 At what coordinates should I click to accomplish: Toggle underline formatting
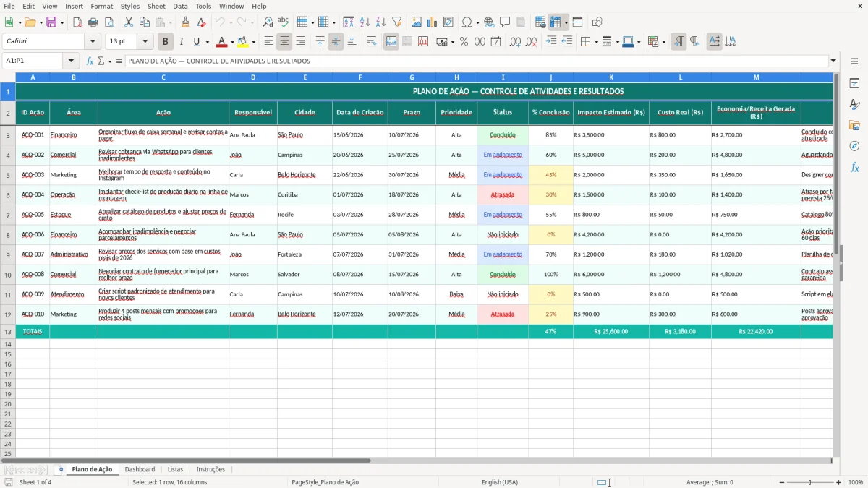pyautogui.click(x=196, y=42)
